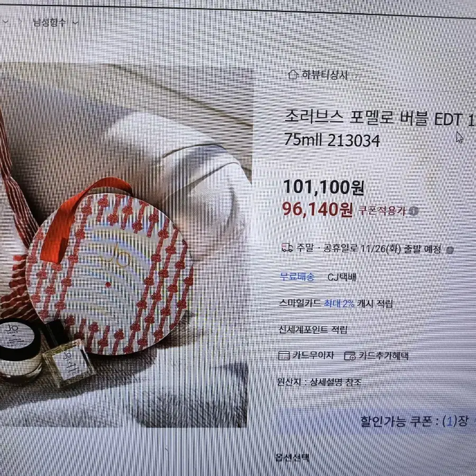The width and height of the screenshot is (476, 476).
Task: Click the 신세계포인트 적립 text
Action: point(313,329)
